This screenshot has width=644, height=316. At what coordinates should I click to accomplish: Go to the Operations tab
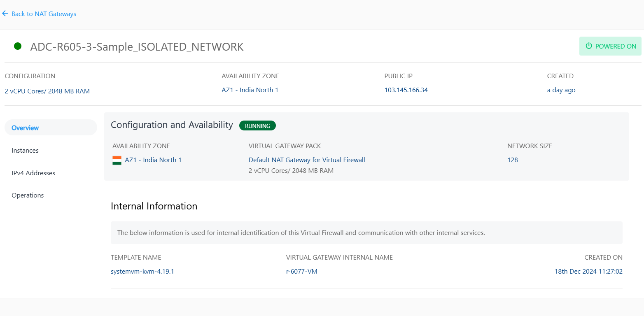pyautogui.click(x=28, y=195)
